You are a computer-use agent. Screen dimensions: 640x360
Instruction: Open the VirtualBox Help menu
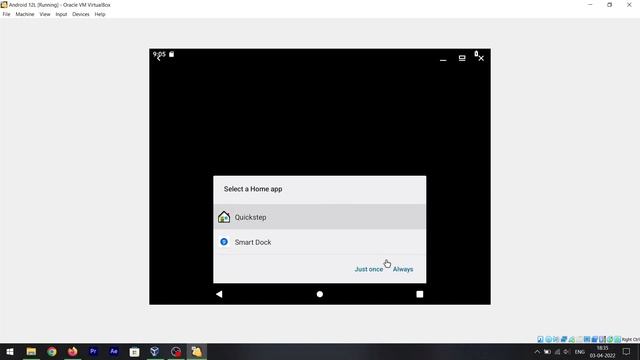click(100, 14)
